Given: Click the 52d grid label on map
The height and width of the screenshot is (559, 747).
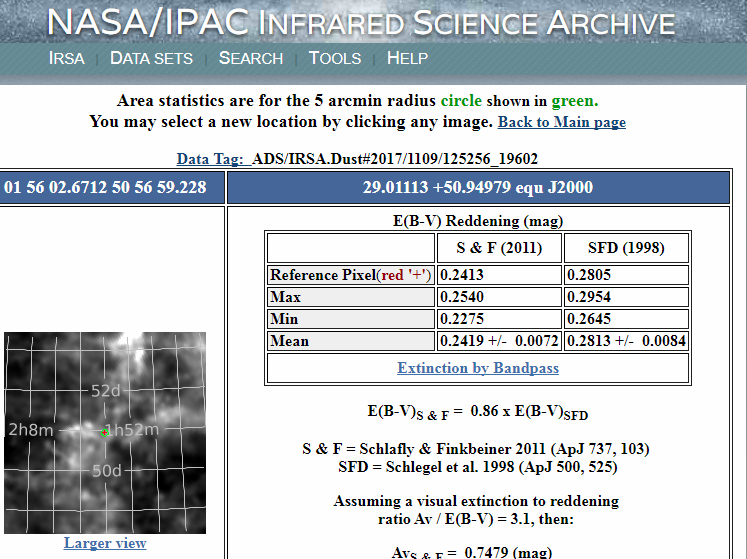Looking at the screenshot, I should coord(106,391).
